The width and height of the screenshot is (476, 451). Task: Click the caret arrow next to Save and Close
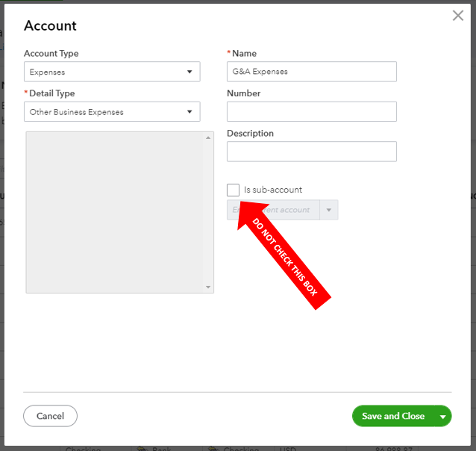click(443, 417)
